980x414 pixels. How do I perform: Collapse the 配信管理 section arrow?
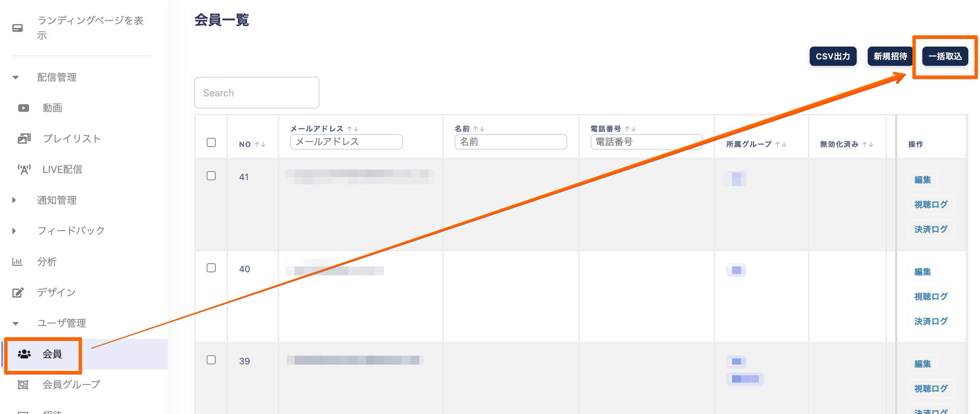[16, 78]
